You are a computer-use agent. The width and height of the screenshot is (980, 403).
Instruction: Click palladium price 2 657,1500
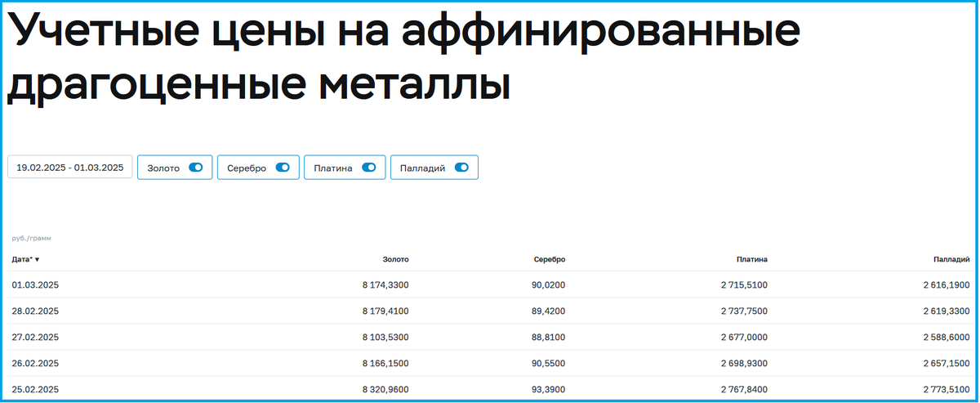[x=947, y=363]
